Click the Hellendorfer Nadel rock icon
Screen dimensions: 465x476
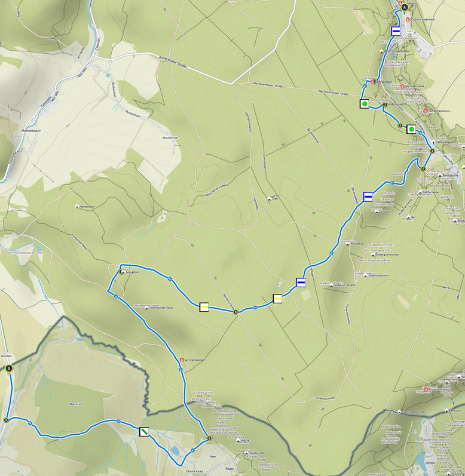click(147, 308)
